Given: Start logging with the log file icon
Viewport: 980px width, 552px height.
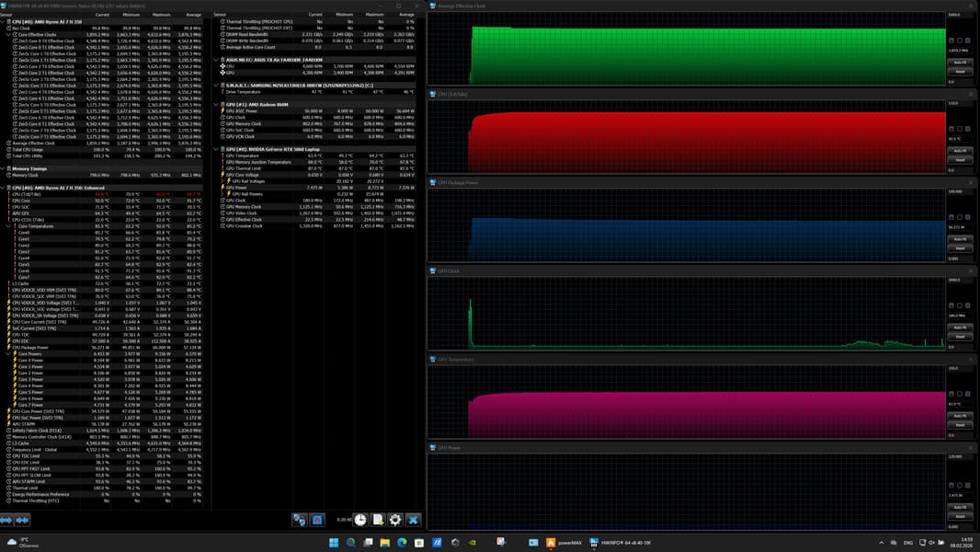Looking at the screenshot, I should [378, 520].
